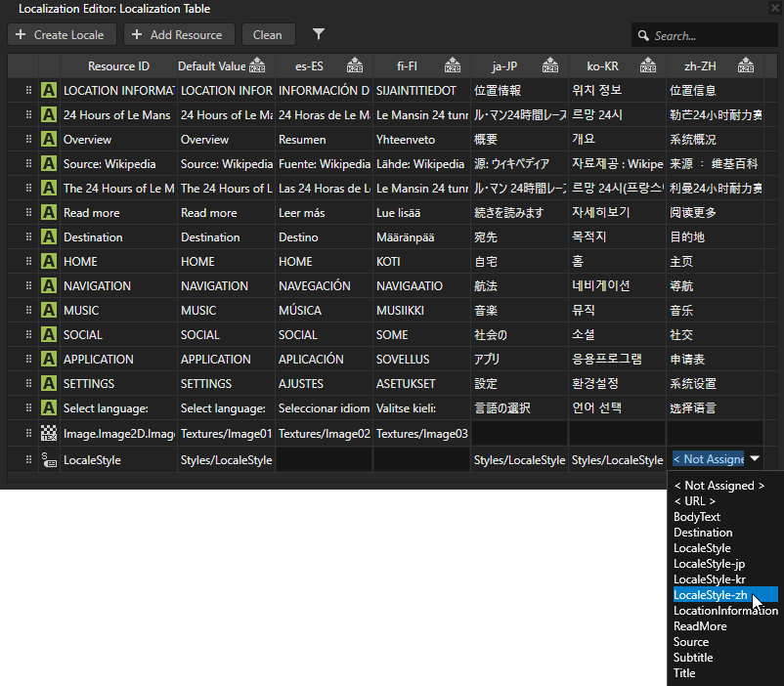The height and width of the screenshot is (686, 784).
Task: Select the fi-FI cell for MUSIC row
Action: pyautogui.click(x=421, y=310)
